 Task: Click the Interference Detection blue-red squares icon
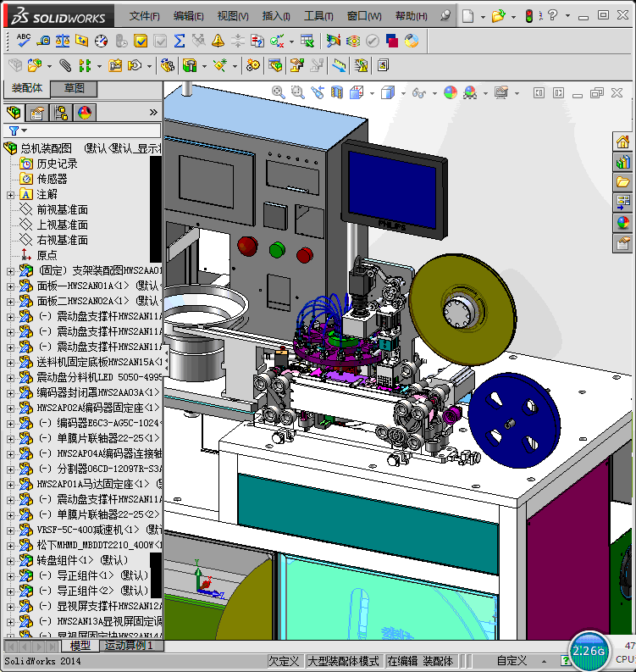tap(392, 42)
